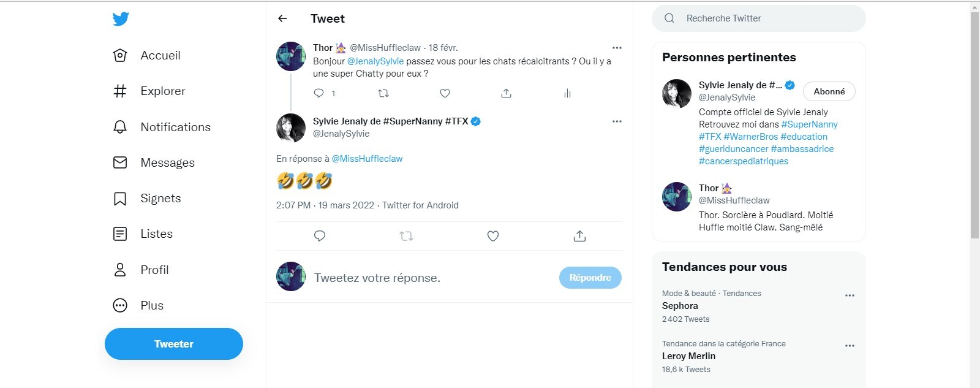The height and width of the screenshot is (388, 980).
Task: Like Thor's original tweet
Action: tap(445, 93)
